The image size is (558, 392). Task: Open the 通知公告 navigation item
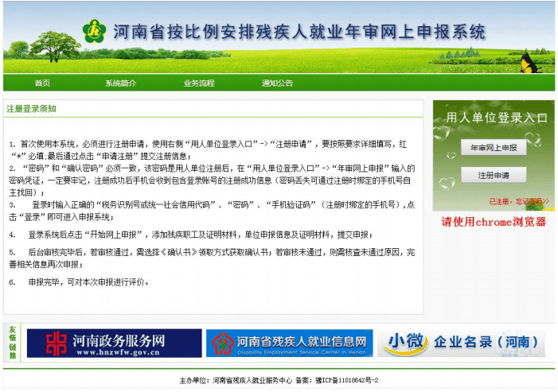[277, 83]
